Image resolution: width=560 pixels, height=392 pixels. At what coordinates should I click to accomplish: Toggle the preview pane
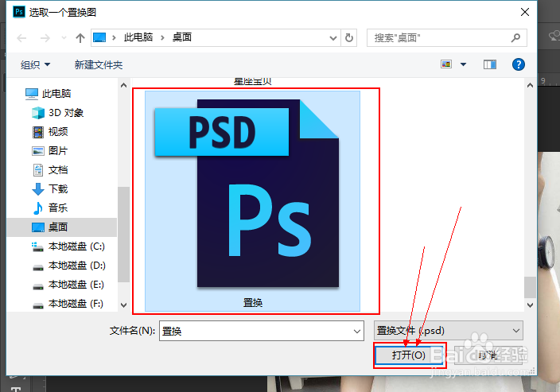coord(490,64)
